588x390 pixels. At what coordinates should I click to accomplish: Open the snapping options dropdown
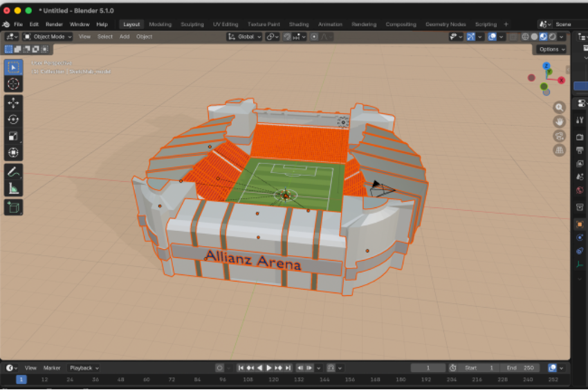(300, 37)
